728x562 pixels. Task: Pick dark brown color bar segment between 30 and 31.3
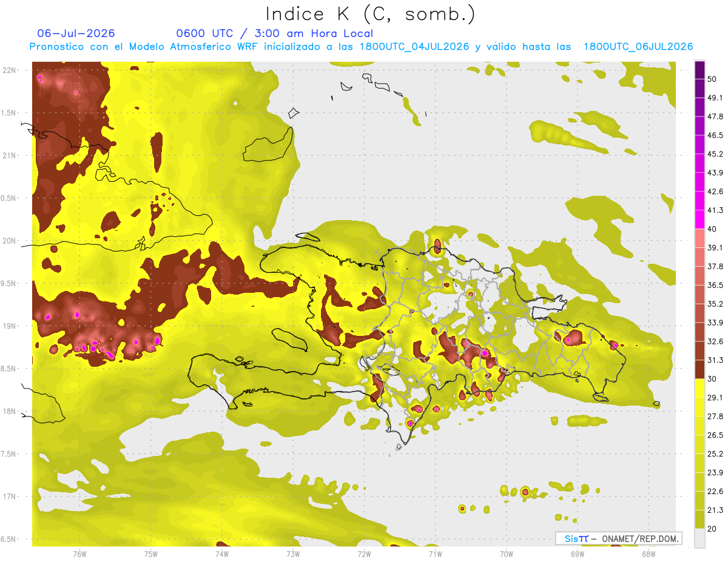[700, 370]
